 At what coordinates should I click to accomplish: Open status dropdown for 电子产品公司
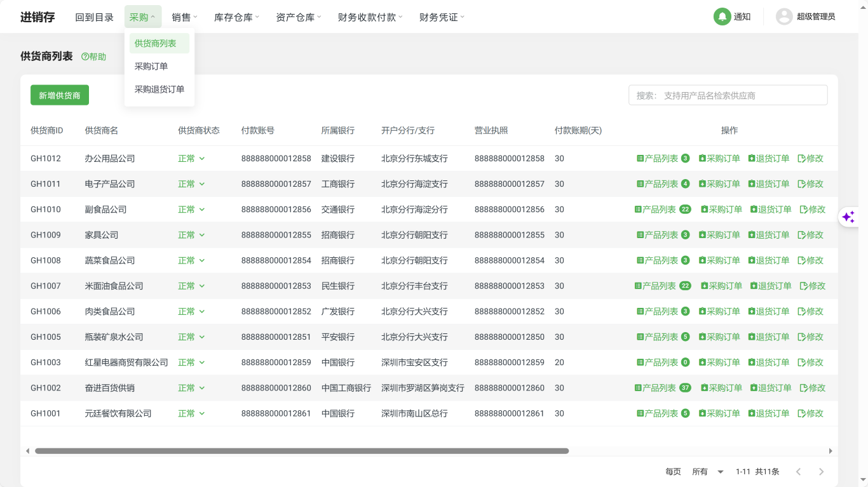pyautogui.click(x=191, y=183)
